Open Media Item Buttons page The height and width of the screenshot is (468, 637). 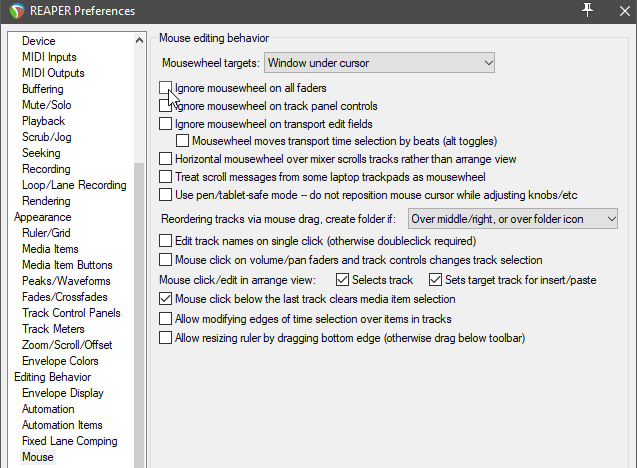67,265
